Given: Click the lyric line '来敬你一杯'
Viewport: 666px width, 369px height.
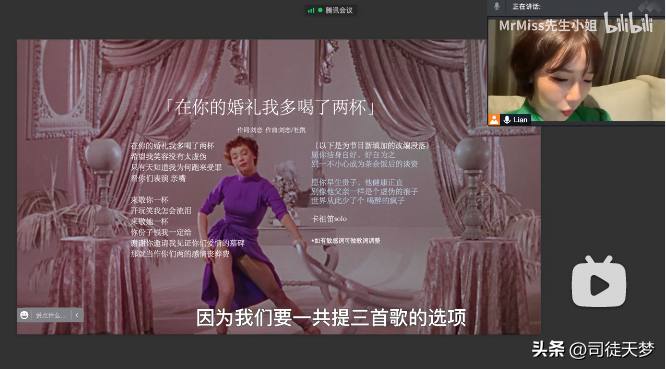Looking at the screenshot, I should pos(150,200).
